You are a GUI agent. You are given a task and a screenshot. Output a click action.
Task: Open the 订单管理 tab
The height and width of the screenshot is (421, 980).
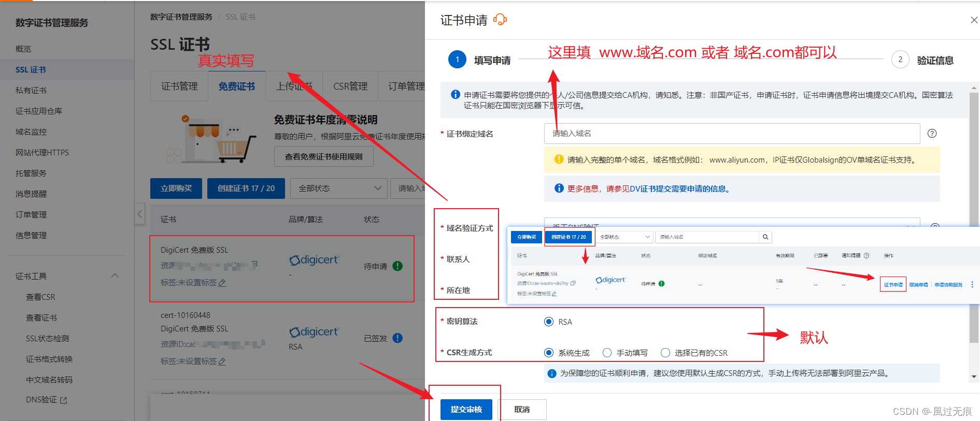click(406, 86)
